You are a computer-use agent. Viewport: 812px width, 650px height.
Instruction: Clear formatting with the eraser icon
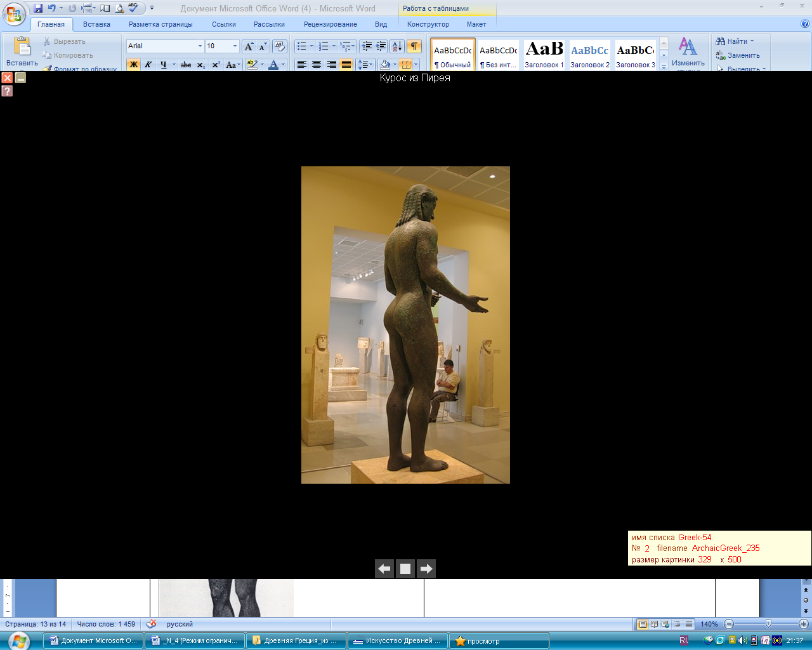pyautogui.click(x=280, y=46)
